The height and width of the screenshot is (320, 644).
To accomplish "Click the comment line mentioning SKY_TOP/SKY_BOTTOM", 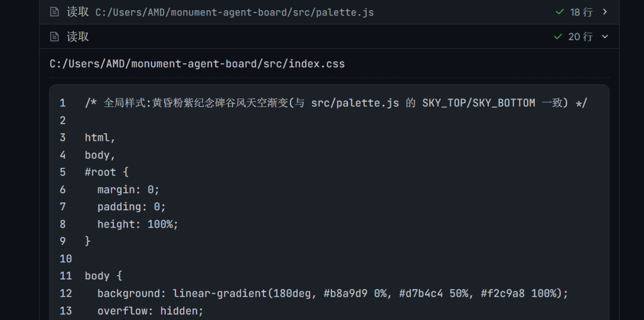I will pyautogui.click(x=336, y=103).
